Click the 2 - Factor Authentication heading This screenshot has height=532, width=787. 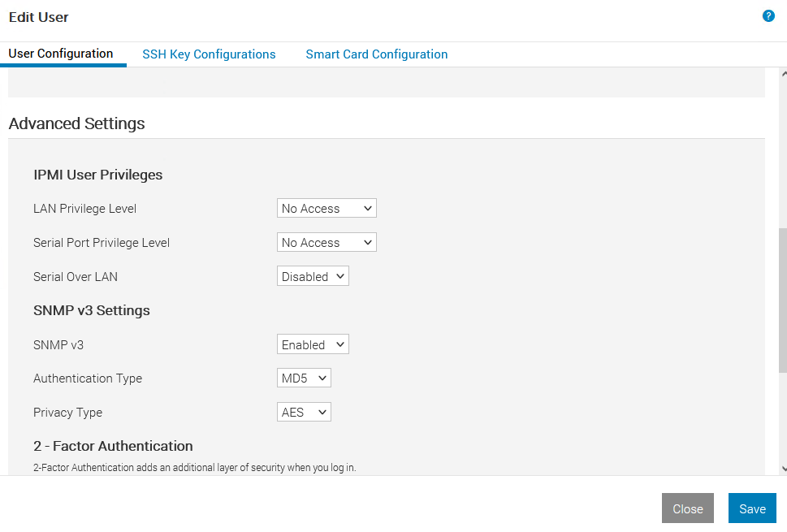113,446
